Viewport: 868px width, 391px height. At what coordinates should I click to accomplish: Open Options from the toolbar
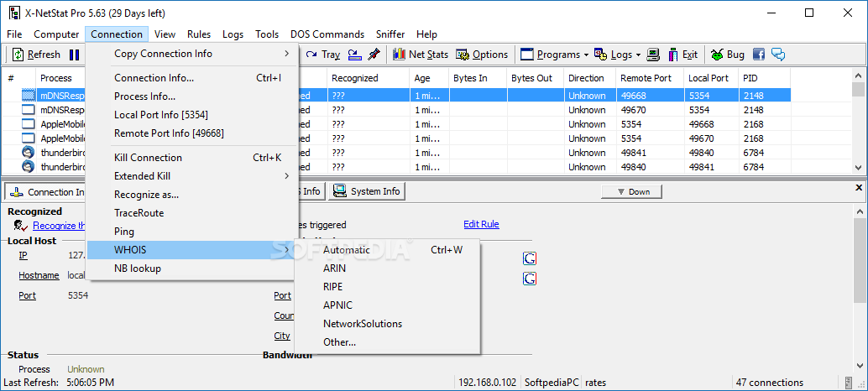tap(482, 55)
